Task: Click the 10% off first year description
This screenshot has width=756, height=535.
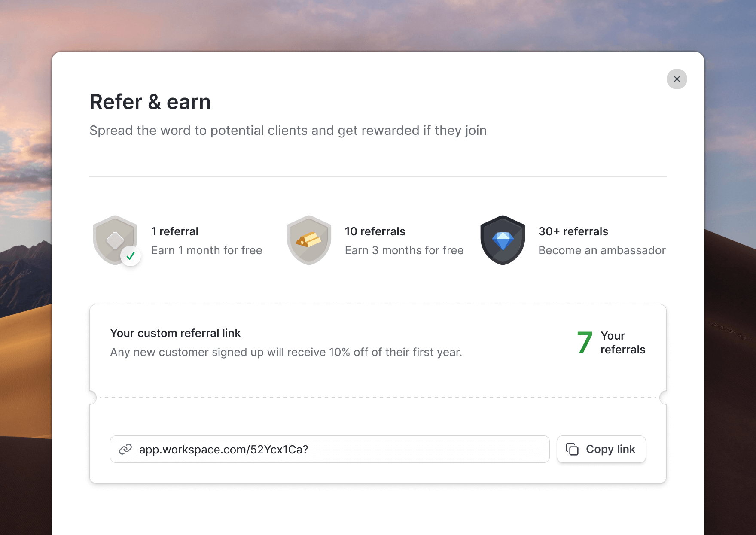Action: tap(286, 352)
